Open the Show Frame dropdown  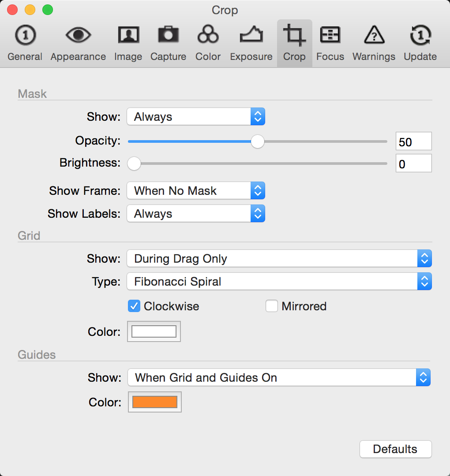point(196,191)
